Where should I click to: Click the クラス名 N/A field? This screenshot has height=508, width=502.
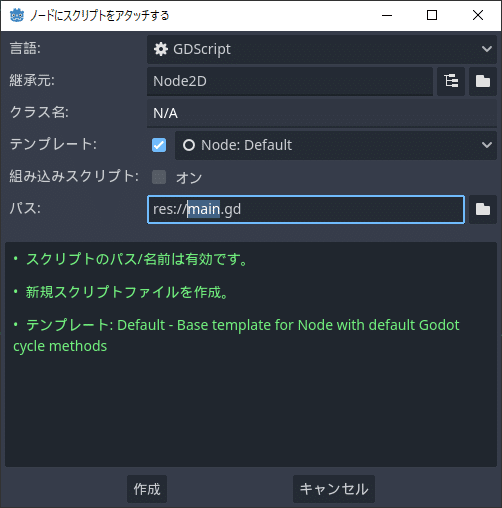(x=322, y=113)
